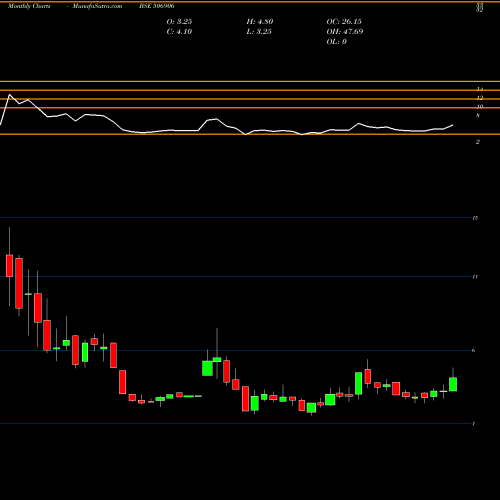Click the "OH: 47.69" value
This screenshot has width=500, height=500.
coord(345,32)
